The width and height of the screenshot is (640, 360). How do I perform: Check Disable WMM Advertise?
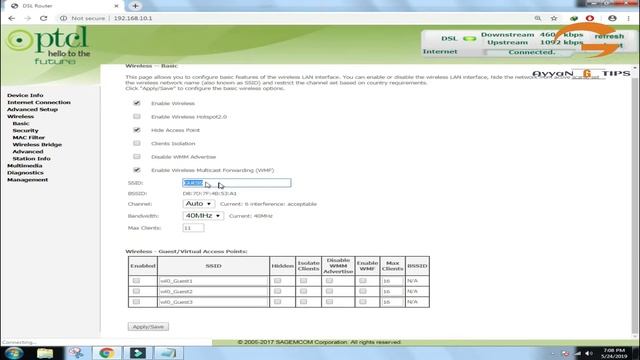(137, 157)
